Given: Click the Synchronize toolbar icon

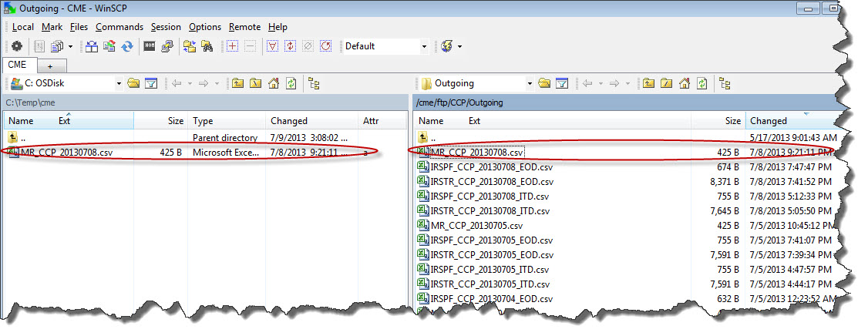Looking at the screenshot, I should pyautogui.click(x=126, y=46).
